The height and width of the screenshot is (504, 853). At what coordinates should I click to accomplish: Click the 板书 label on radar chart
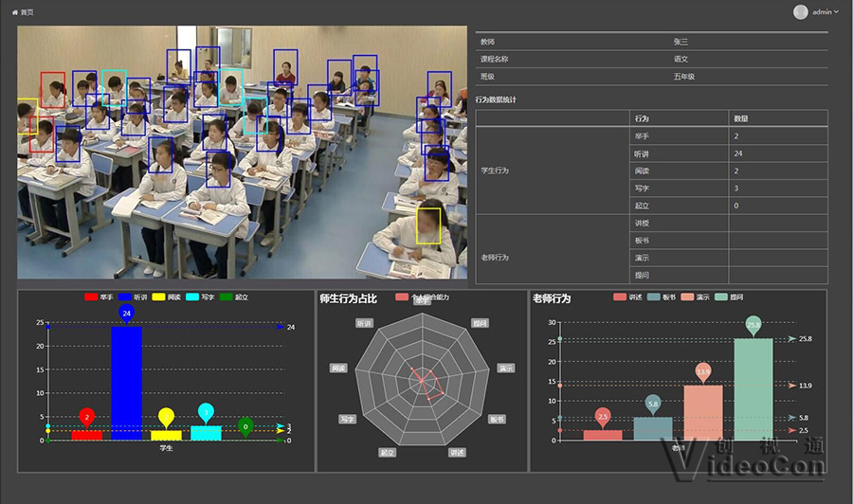pyautogui.click(x=497, y=419)
